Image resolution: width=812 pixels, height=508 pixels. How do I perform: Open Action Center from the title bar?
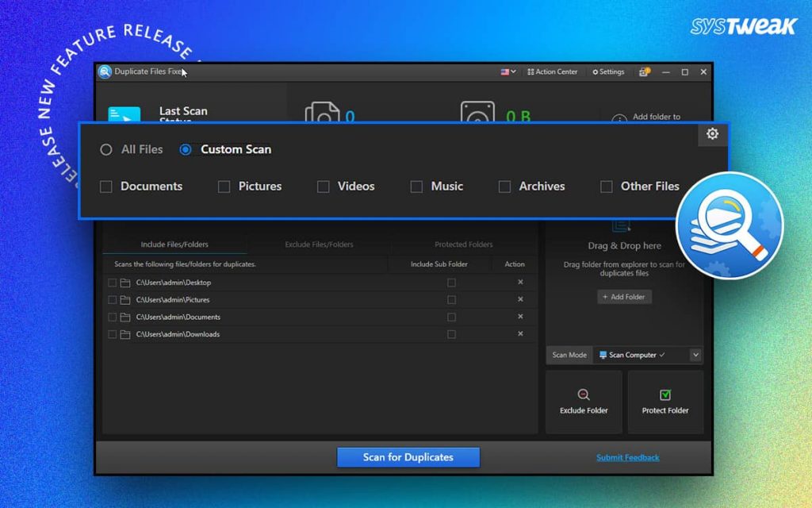[552, 72]
